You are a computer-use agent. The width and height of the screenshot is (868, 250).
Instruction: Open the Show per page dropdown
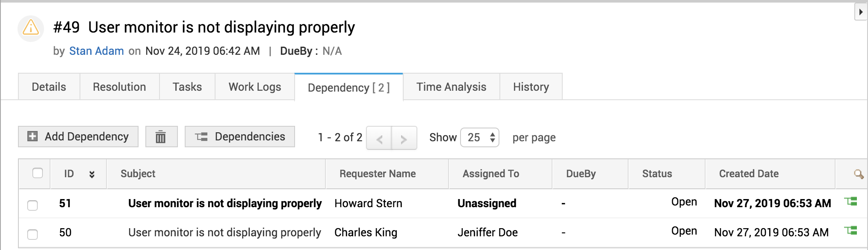(x=480, y=137)
